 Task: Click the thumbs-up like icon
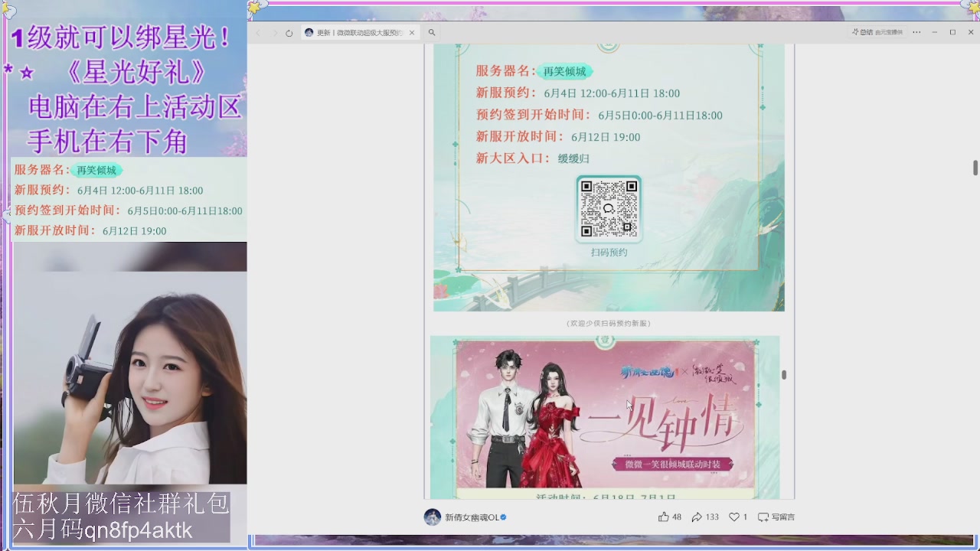663,517
